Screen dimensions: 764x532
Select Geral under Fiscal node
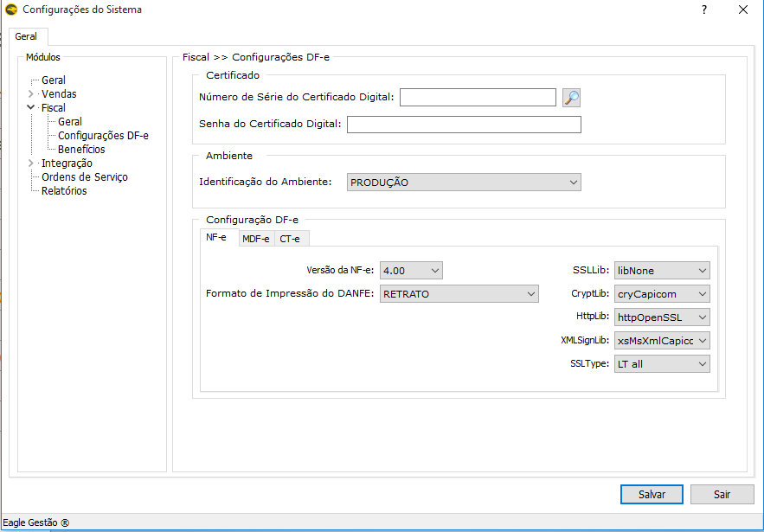pyautogui.click(x=70, y=122)
